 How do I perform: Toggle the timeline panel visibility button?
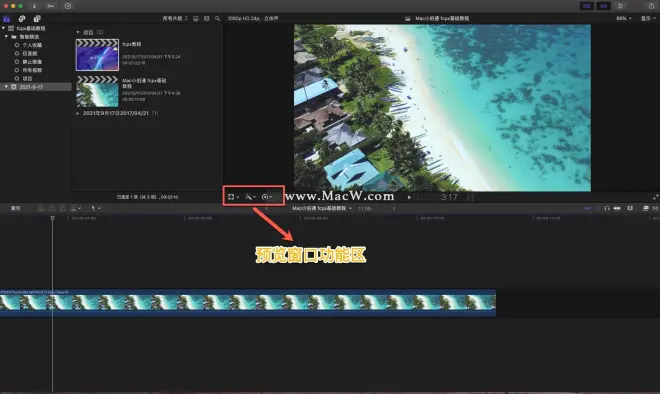604,6
